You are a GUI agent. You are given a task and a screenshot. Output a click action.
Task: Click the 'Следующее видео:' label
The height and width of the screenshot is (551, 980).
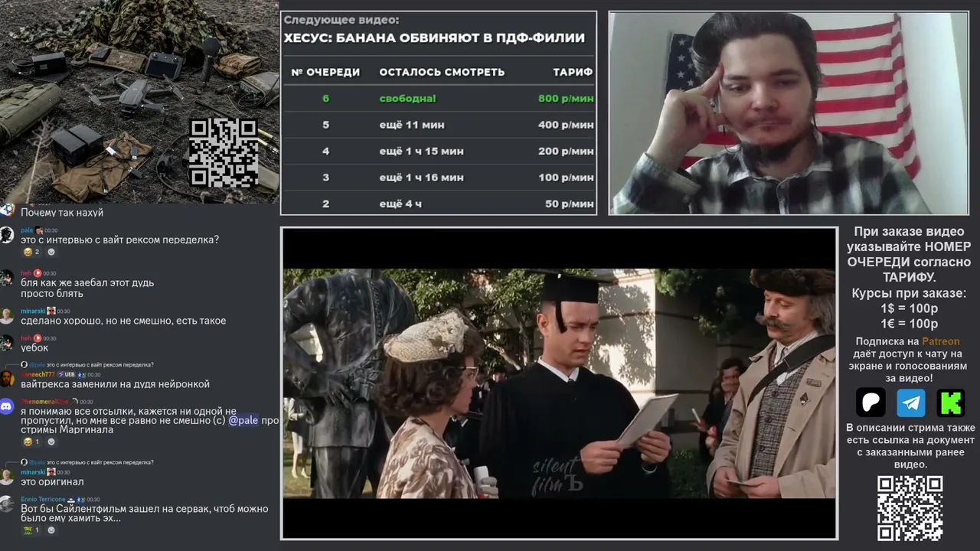pyautogui.click(x=341, y=20)
